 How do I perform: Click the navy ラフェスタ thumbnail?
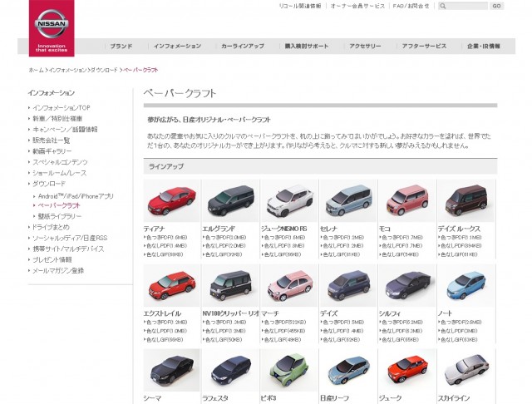click(x=231, y=371)
